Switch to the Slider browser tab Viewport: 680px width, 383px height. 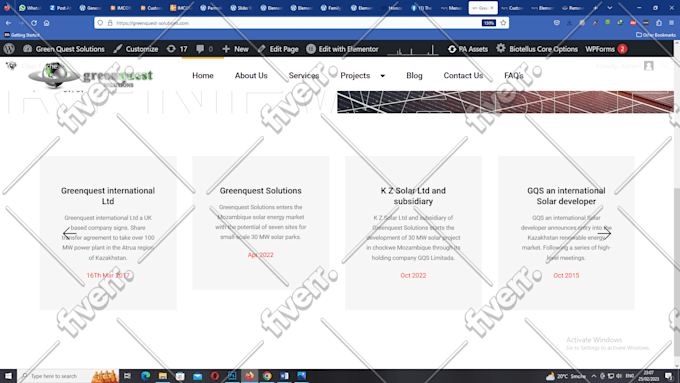(x=241, y=8)
